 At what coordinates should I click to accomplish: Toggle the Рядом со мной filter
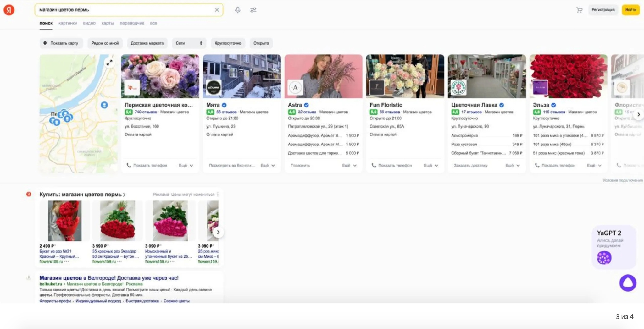point(105,43)
